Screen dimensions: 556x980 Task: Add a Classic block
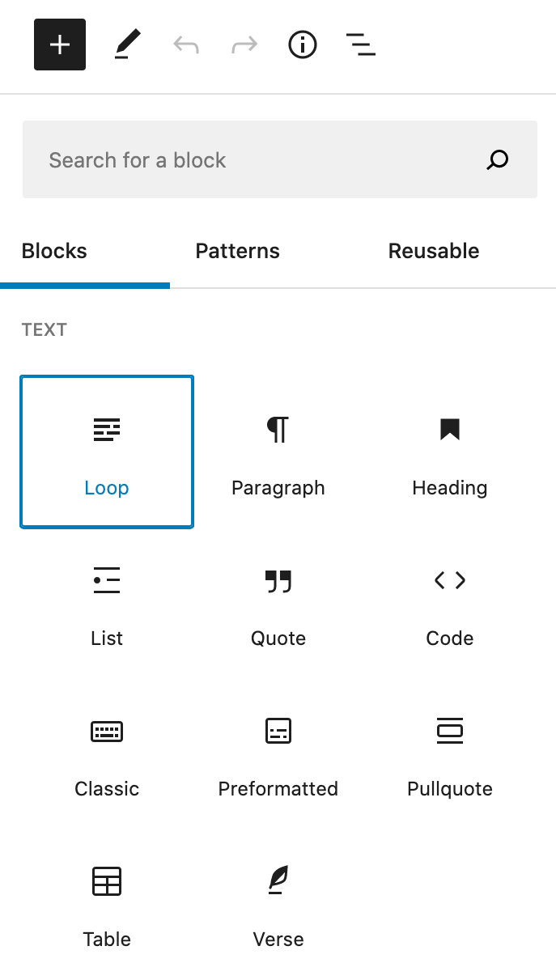pos(106,753)
